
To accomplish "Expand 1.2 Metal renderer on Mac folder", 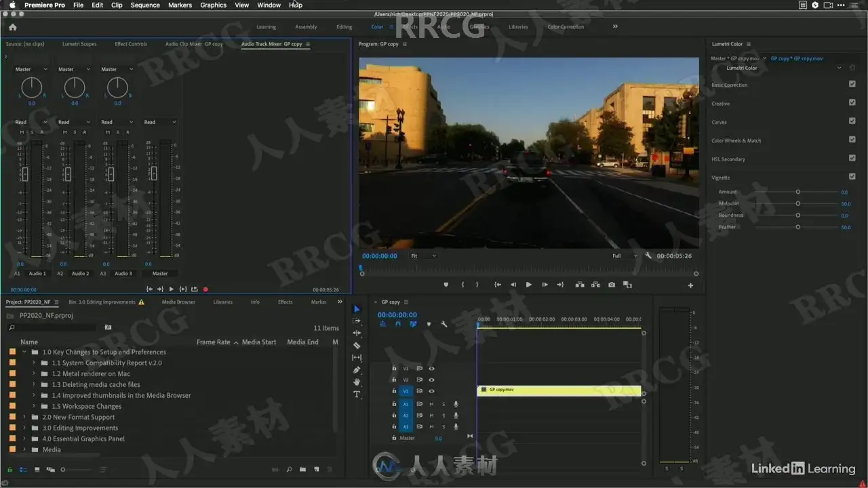I will point(34,373).
